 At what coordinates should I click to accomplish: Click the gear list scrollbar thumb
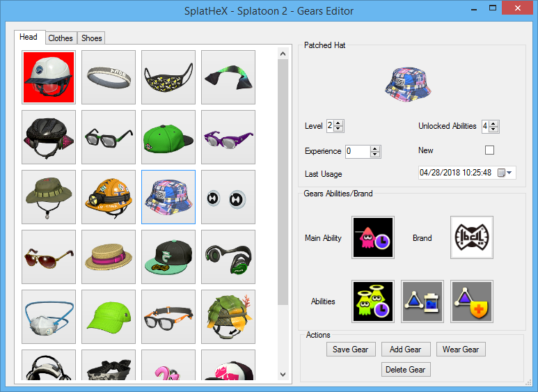(x=283, y=182)
